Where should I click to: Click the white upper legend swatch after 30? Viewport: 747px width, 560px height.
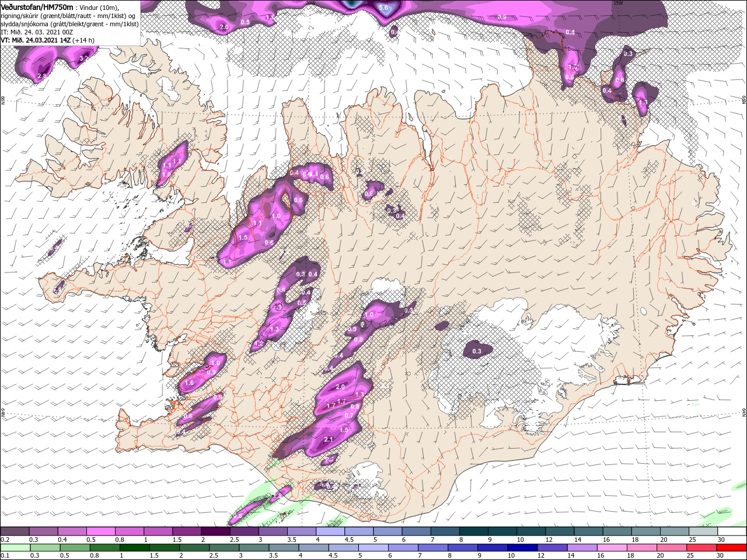(x=732, y=531)
